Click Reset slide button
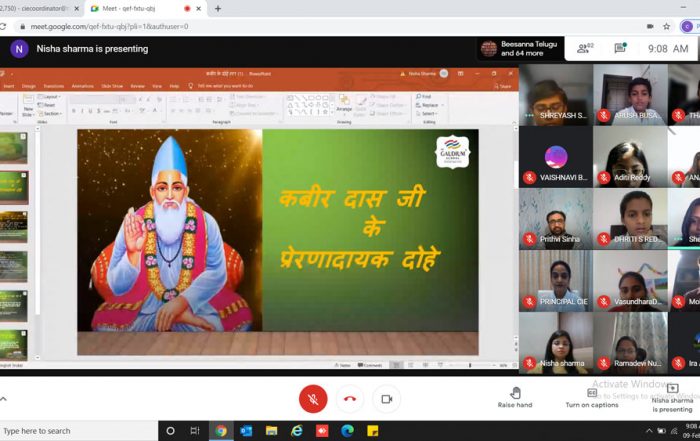The width and height of the screenshot is (700, 441). click(x=47, y=105)
